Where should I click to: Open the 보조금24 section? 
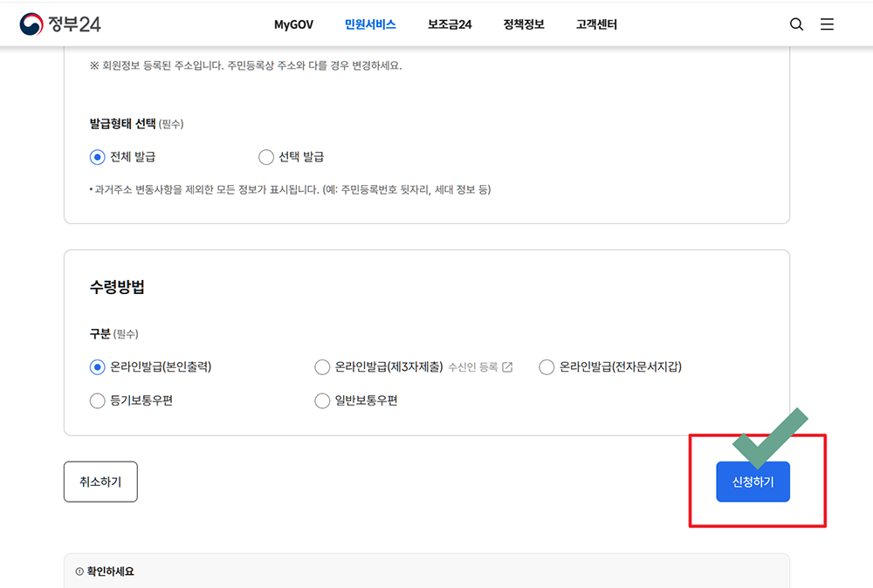[x=450, y=24]
